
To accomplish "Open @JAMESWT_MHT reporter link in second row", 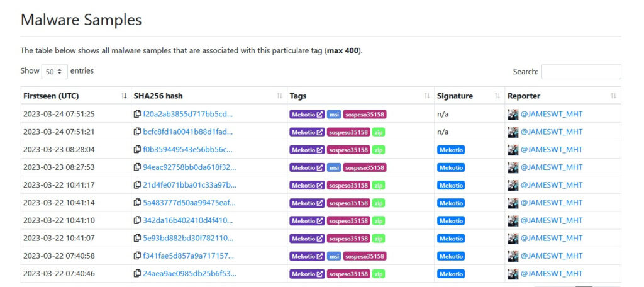I will click(551, 132).
